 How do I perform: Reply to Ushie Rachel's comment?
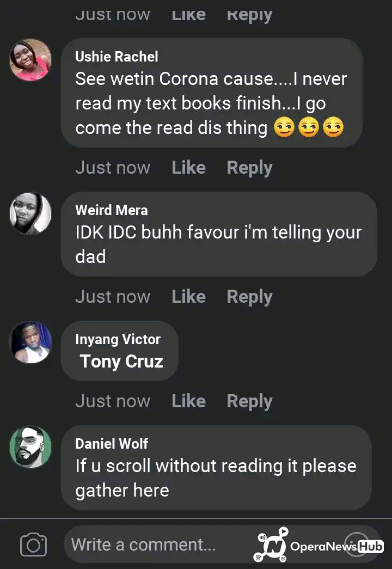pos(249,168)
